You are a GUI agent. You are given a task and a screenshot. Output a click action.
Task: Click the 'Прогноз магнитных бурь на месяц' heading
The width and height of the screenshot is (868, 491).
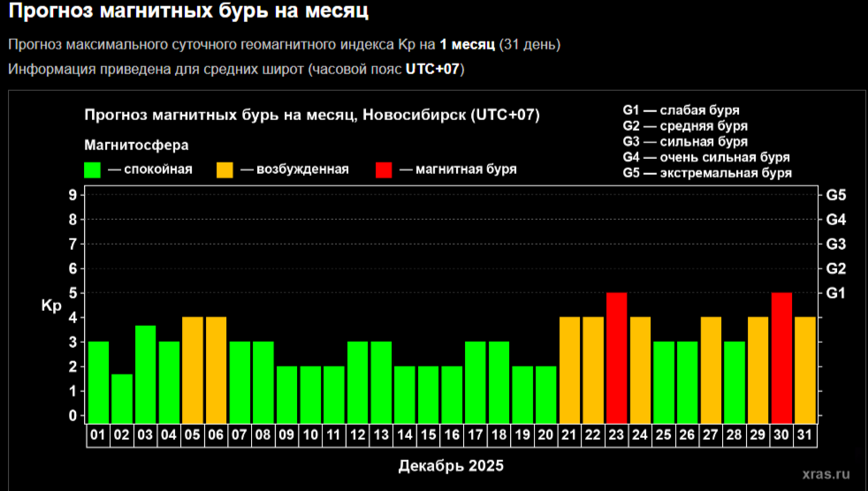click(x=189, y=12)
